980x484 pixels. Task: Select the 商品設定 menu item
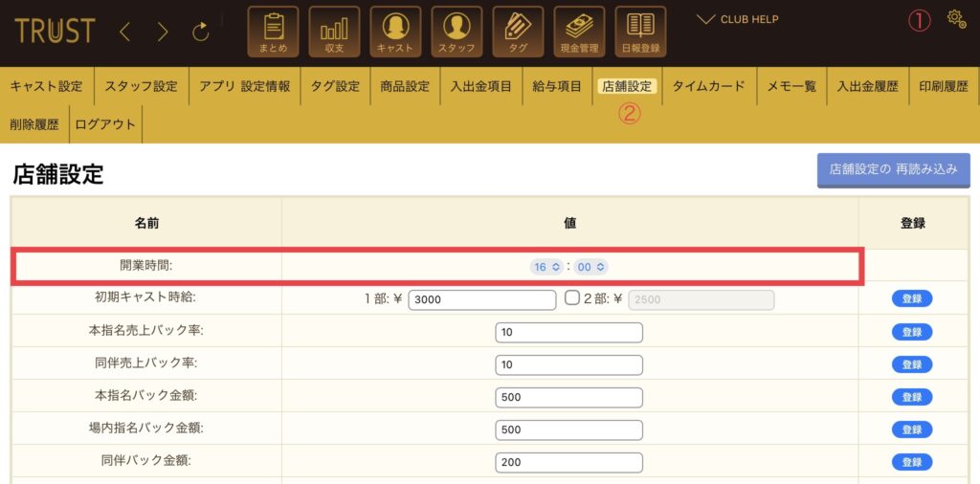[x=405, y=86]
